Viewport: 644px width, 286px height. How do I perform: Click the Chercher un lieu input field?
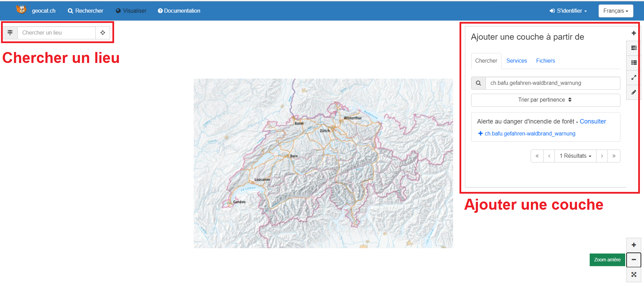56,33
